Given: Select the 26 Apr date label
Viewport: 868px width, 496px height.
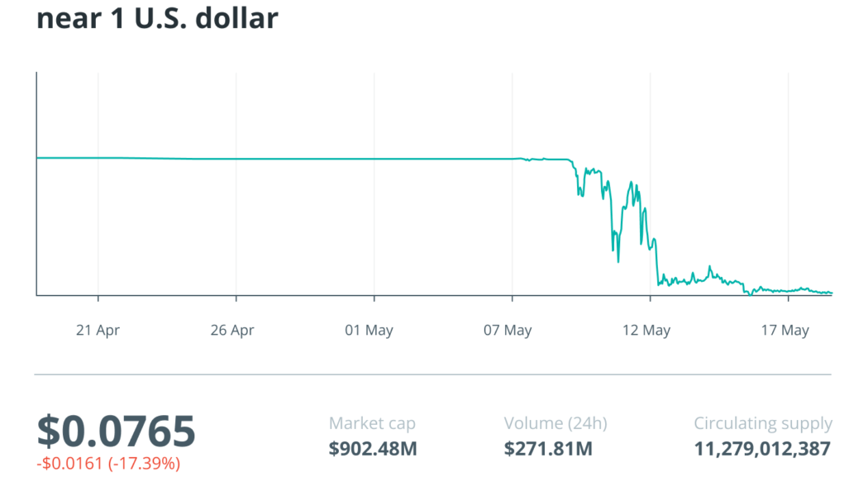Looking at the screenshot, I should [x=232, y=331].
